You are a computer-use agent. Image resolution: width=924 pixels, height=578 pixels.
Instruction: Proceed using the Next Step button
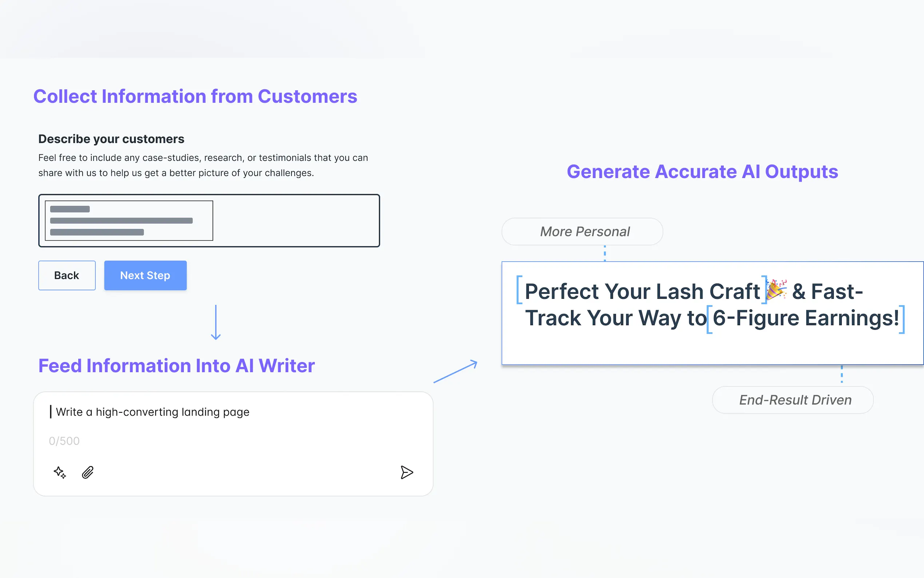point(145,275)
